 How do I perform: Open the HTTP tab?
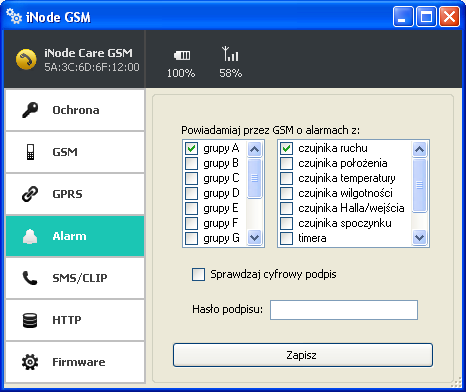tap(75, 320)
